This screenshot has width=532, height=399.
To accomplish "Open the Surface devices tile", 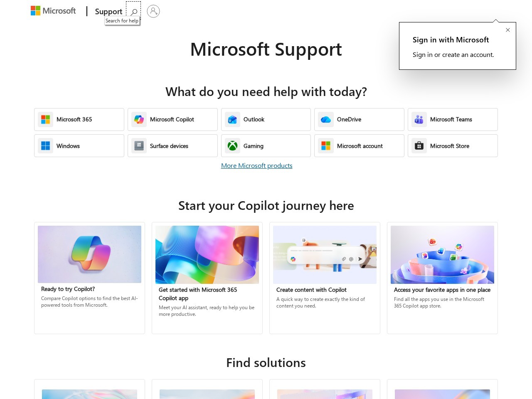I will click(172, 146).
